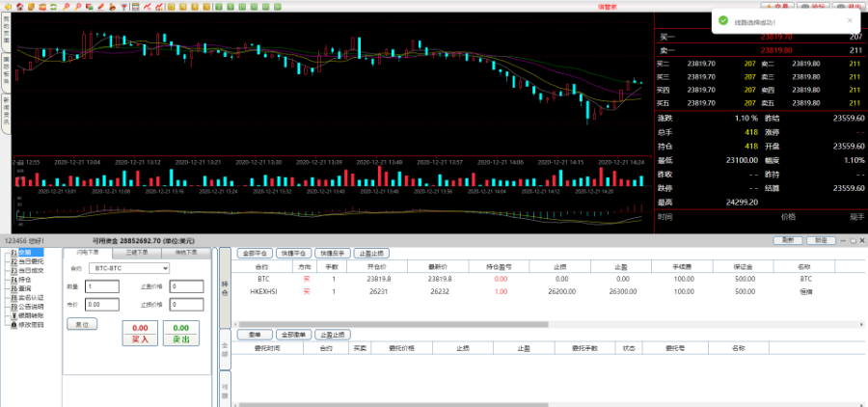This screenshot has height=407, width=868.
Task: Click the green refresh toolbar icon
Action: pyautogui.click(x=53, y=7)
